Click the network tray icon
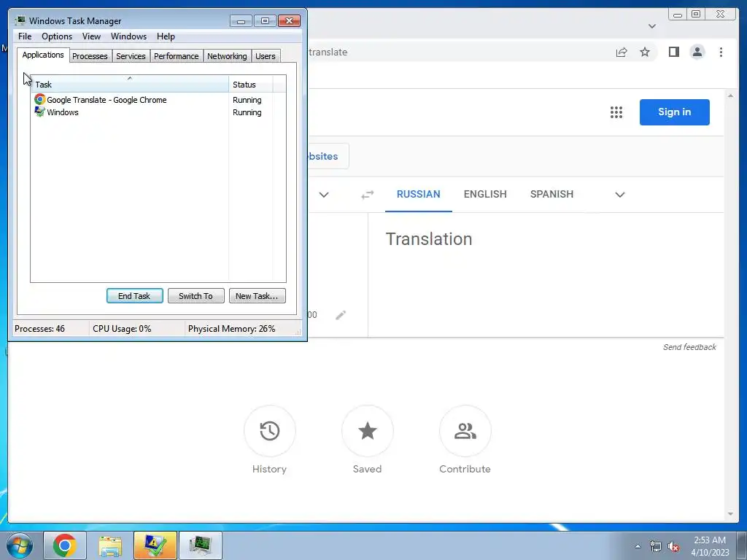Viewport: 747px width, 560px height. (656, 546)
